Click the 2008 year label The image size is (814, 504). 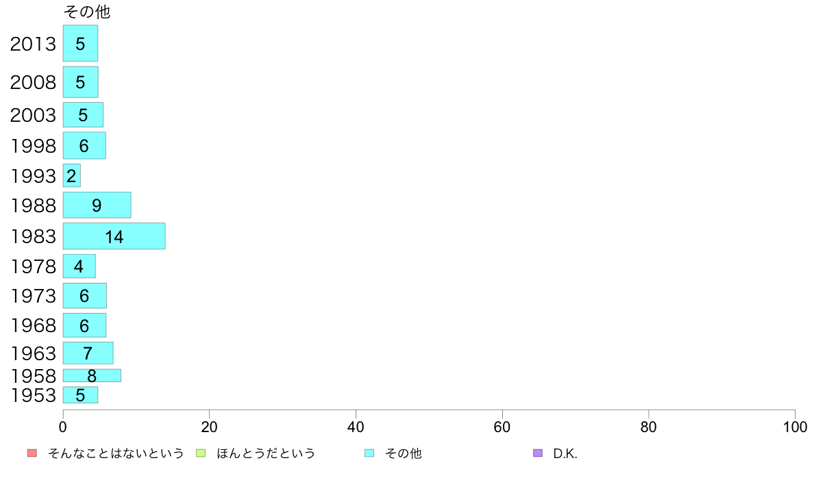point(33,82)
